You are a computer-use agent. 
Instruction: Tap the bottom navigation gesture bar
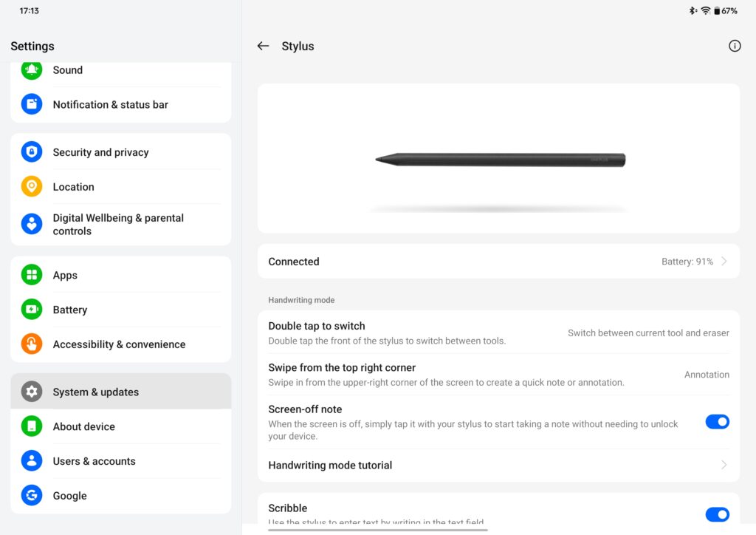pos(377,530)
